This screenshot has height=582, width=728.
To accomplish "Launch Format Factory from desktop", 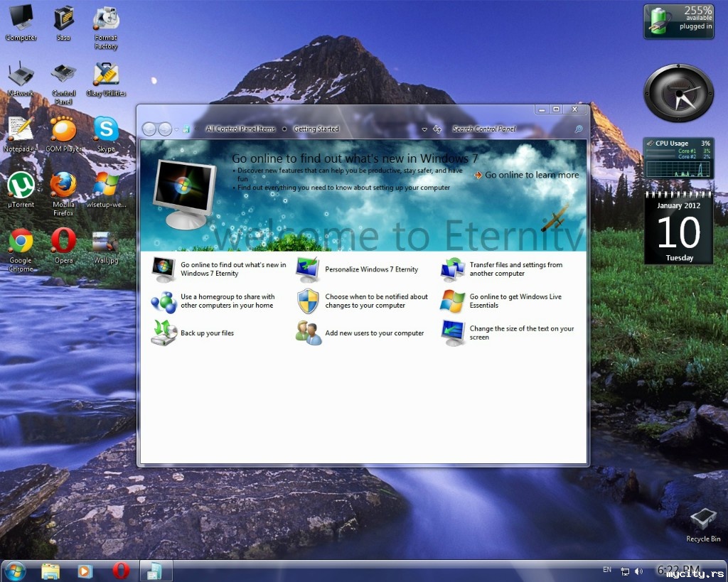I will click(x=106, y=26).
